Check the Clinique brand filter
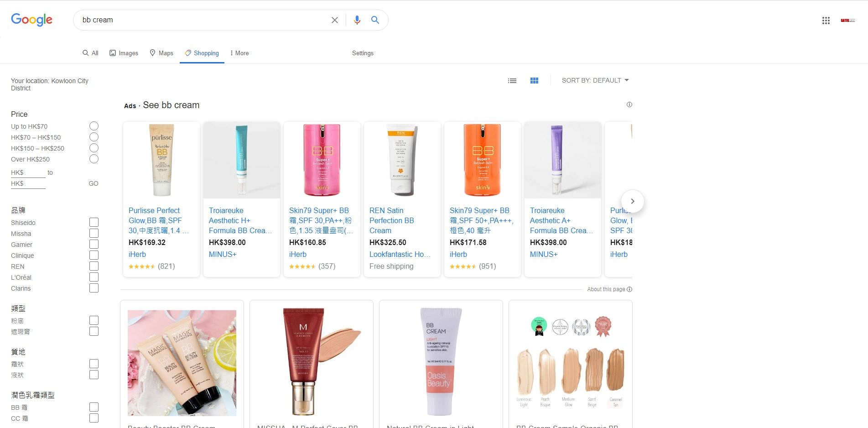The height and width of the screenshot is (428, 868). [x=94, y=255]
